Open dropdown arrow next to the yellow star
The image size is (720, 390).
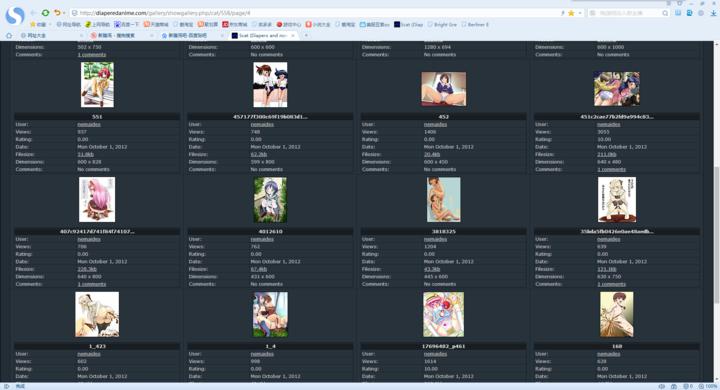click(x=580, y=13)
